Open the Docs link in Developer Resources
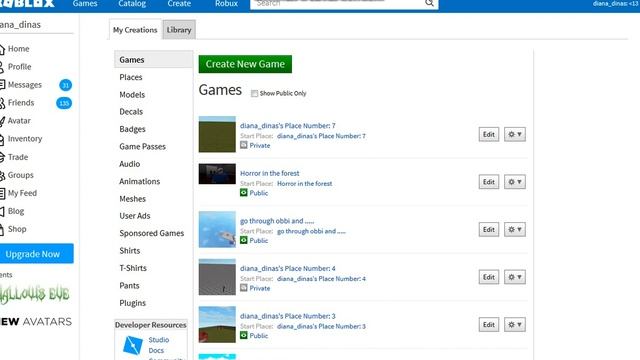640x360 pixels. coord(156,350)
